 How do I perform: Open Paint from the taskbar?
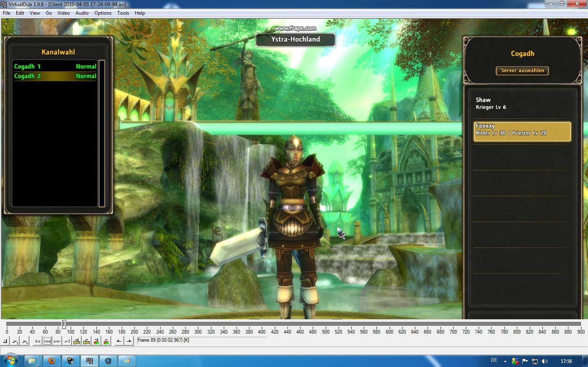point(127,361)
